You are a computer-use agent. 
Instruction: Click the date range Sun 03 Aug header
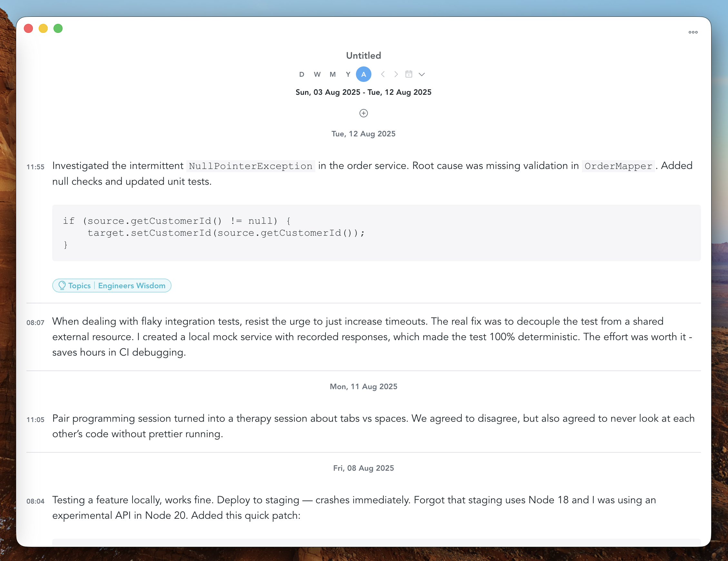363,92
